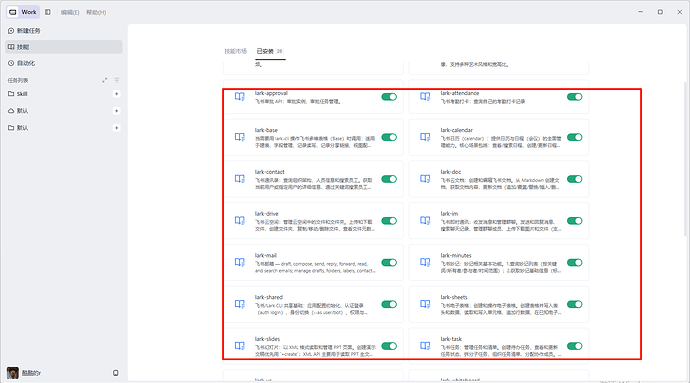Click the lark-doc skill book icon
Viewport: 690px width, 383px height.
(x=425, y=179)
